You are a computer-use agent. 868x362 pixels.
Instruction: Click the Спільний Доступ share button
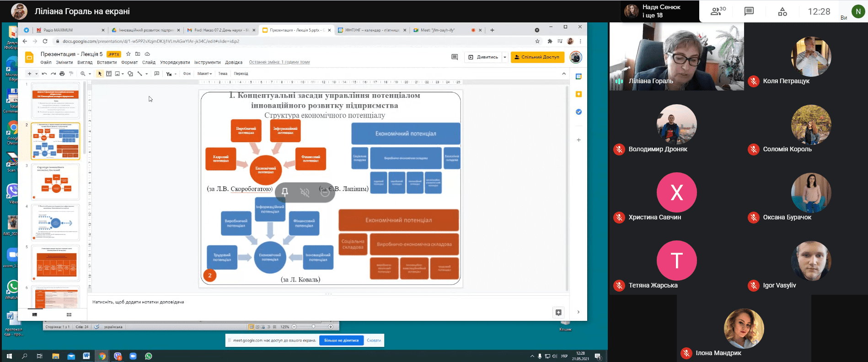tap(537, 57)
